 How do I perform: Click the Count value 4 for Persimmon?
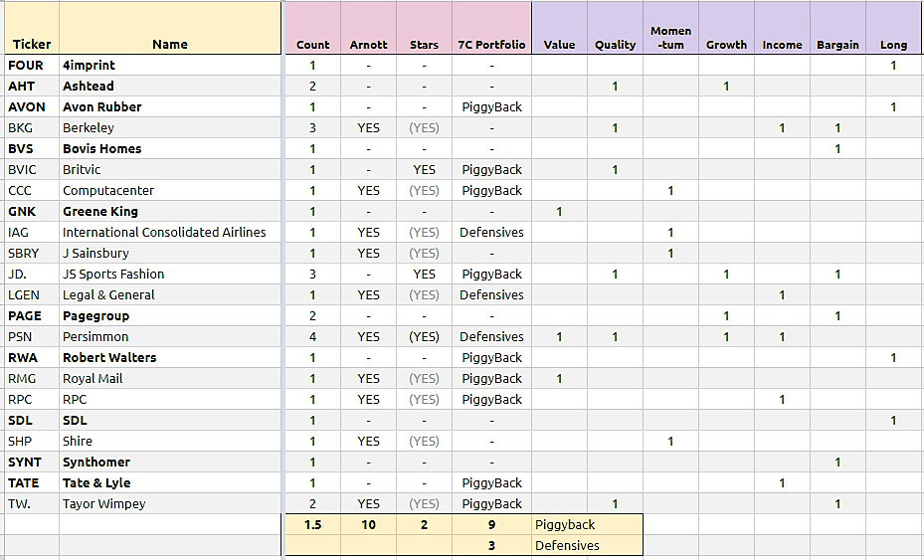pos(312,336)
